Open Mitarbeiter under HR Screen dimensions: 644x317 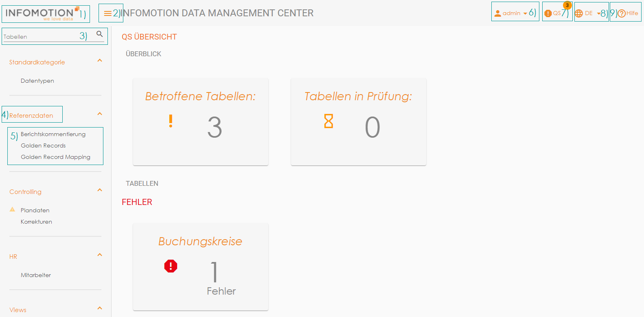pyautogui.click(x=36, y=275)
